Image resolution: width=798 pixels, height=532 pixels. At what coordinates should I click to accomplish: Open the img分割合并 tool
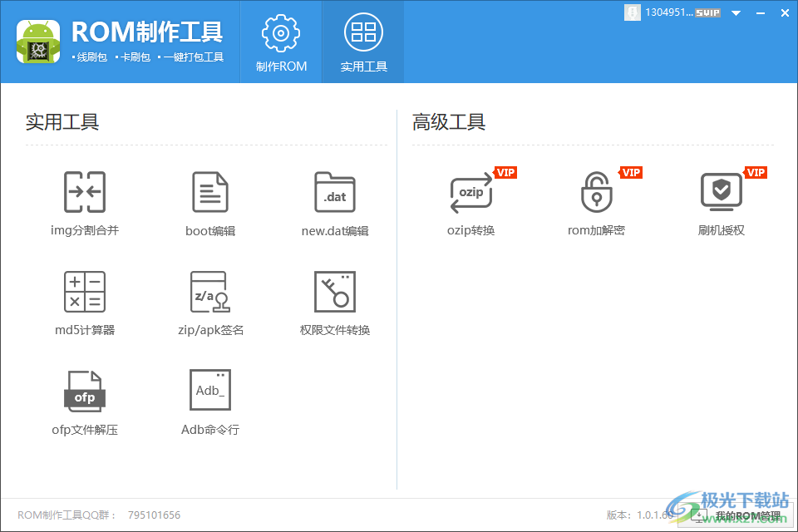click(x=84, y=202)
